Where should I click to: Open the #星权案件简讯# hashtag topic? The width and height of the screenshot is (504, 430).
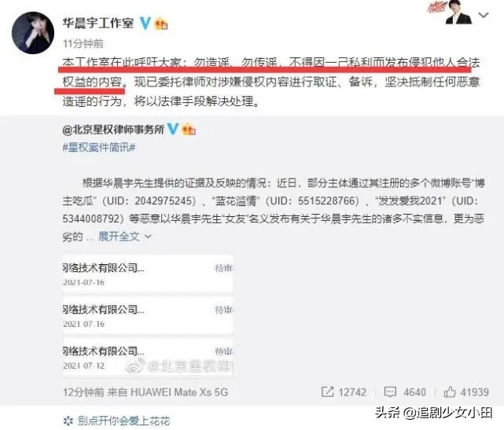(x=99, y=148)
